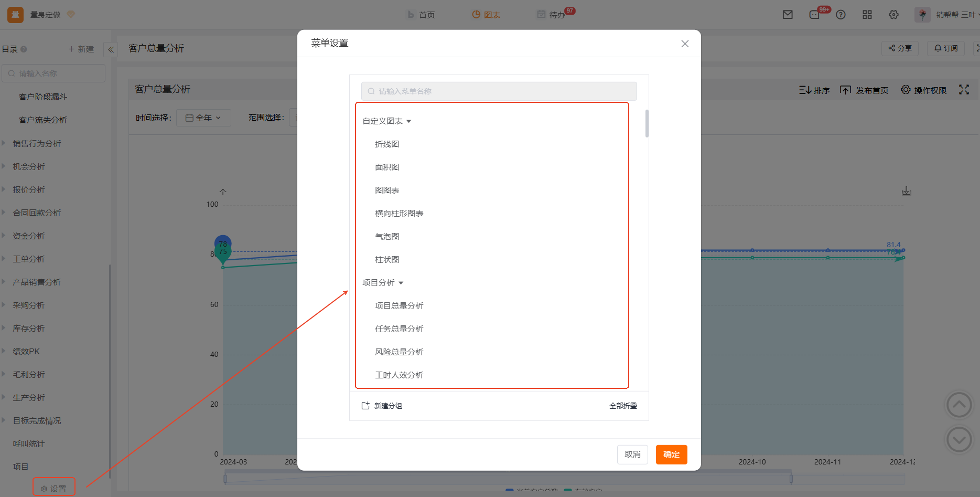Click the 取消 button

(632, 454)
